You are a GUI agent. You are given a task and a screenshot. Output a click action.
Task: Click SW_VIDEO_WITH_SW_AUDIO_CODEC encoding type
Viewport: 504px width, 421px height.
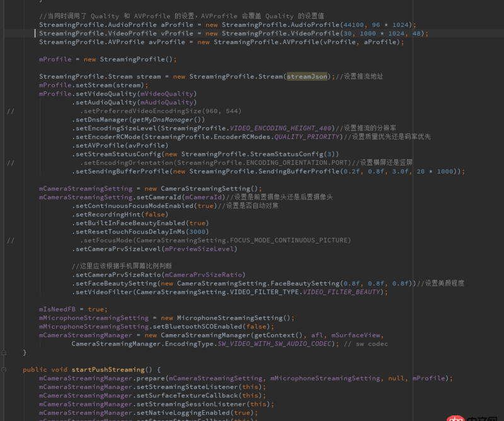(x=274, y=344)
